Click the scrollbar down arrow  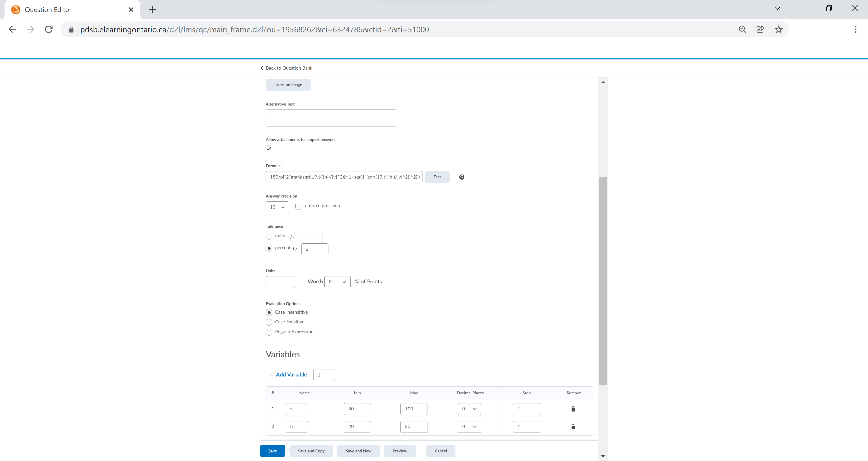pos(603,456)
